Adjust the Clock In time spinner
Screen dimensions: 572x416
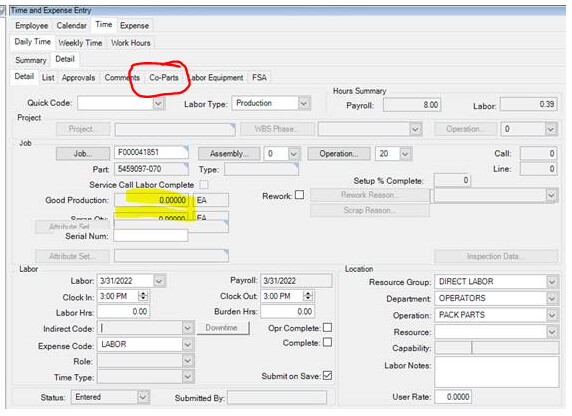click(x=143, y=296)
